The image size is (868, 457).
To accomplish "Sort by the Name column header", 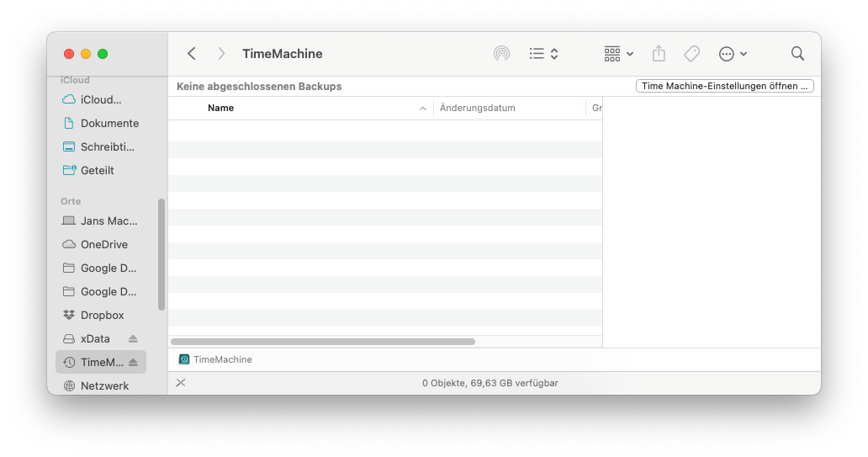I will click(221, 108).
